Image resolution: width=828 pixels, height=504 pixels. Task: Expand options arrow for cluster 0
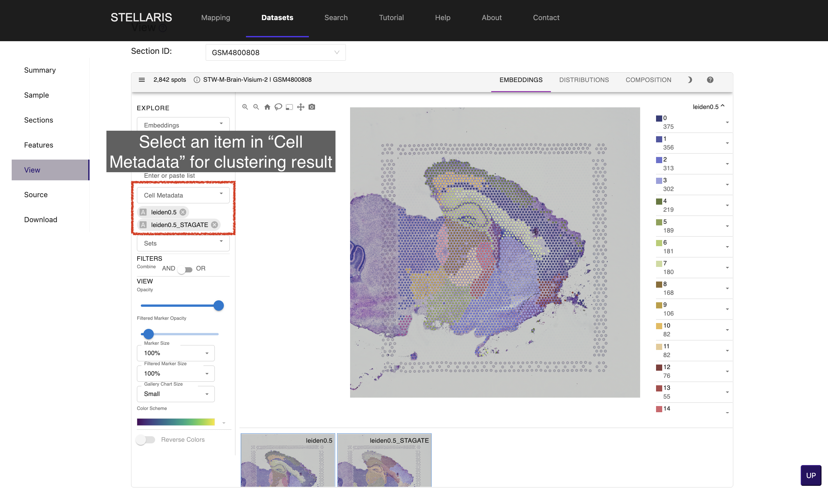click(x=727, y=122)
